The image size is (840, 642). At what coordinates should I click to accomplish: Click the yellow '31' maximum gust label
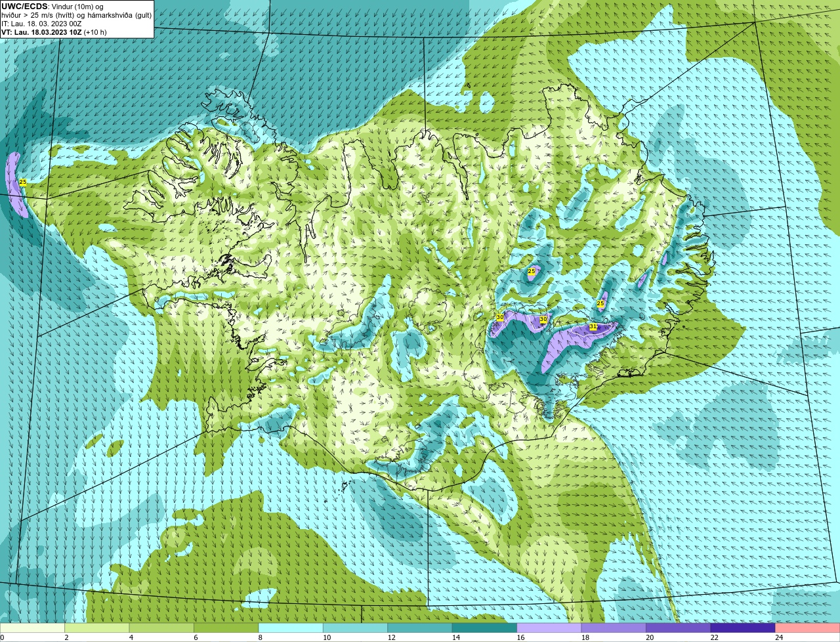click(593, 326)
